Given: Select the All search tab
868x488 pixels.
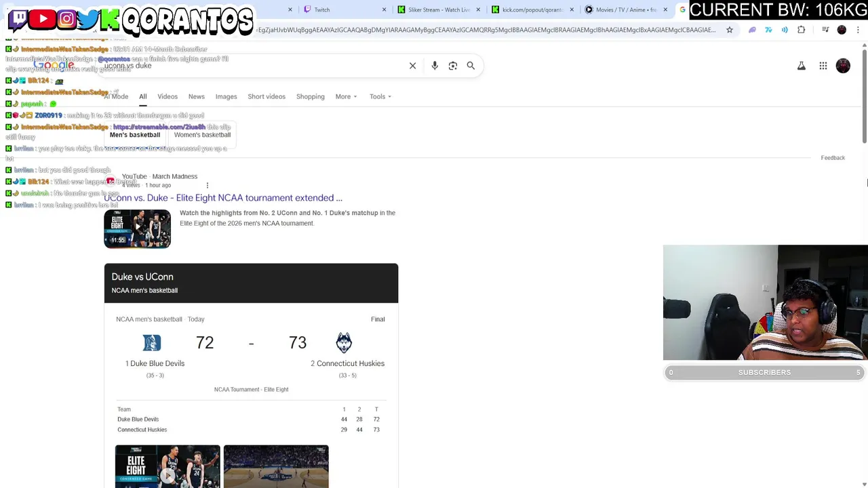Looking at the screenshot, I should pyautogui.click(x=143, y=96).
